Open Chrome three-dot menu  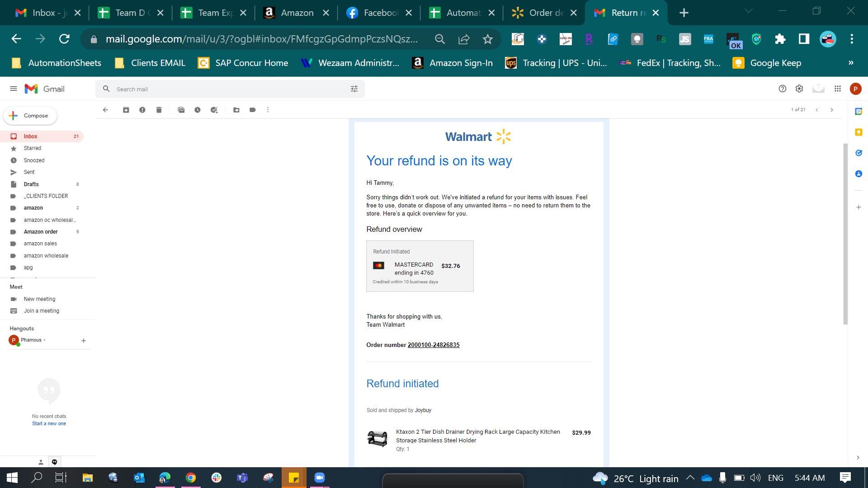852,39
